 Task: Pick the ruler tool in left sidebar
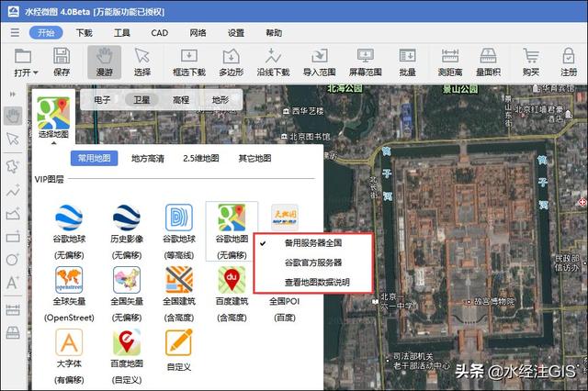click(x=13, y=310)
